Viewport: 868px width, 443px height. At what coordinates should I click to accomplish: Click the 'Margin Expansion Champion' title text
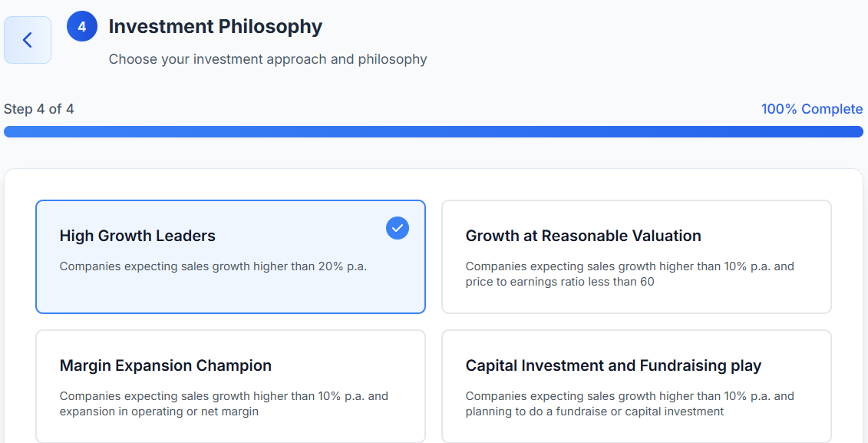tap(166, 365)
